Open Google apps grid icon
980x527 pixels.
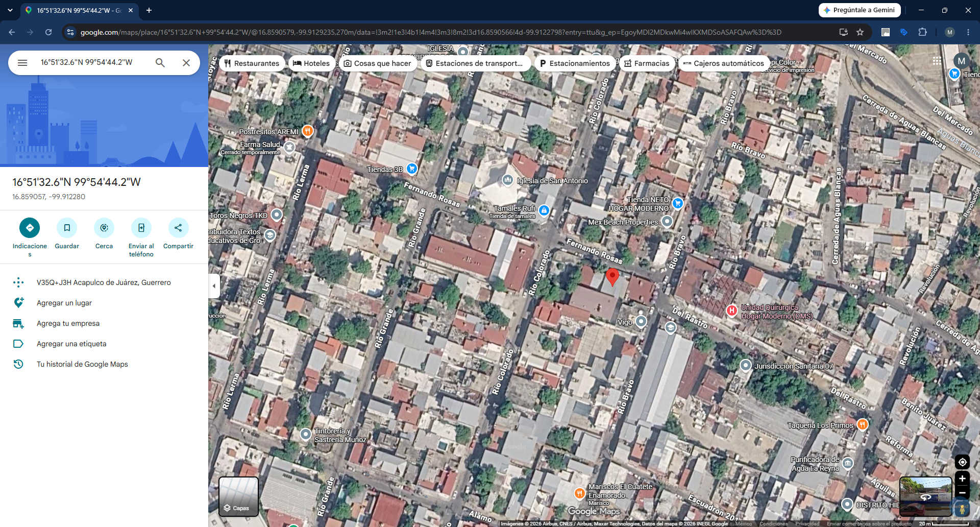[x=937, y=61]
